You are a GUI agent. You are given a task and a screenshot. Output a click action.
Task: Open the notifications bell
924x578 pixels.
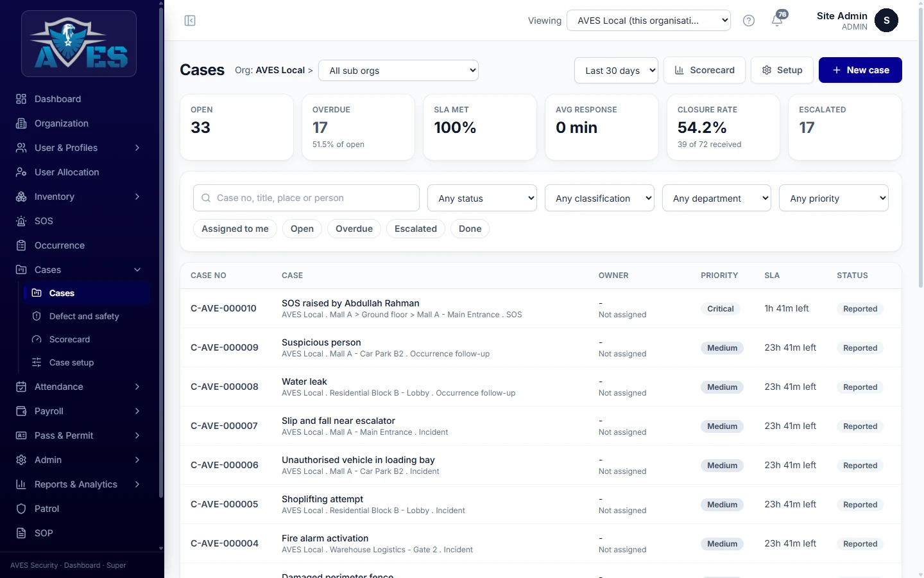[x=777, y=21]
